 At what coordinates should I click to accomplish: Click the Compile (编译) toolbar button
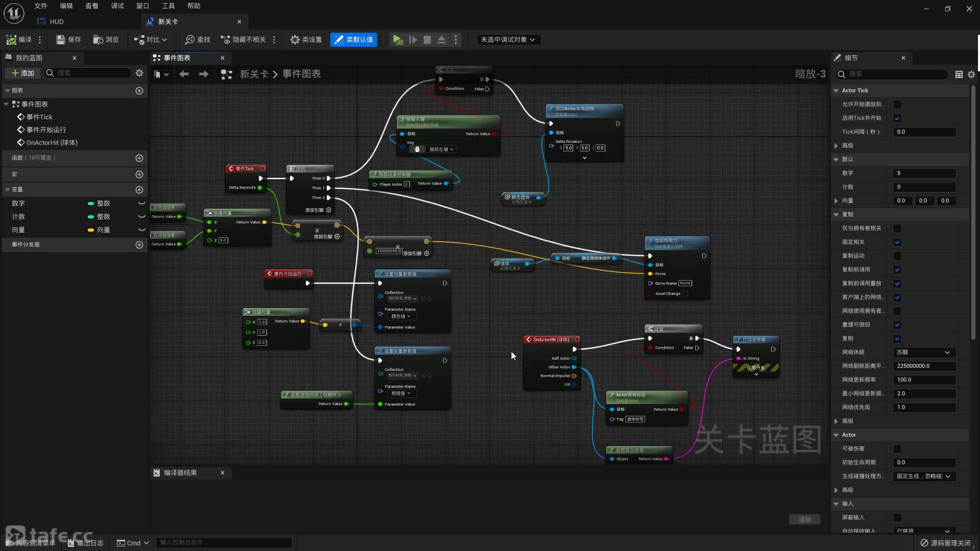pos(19,40)
